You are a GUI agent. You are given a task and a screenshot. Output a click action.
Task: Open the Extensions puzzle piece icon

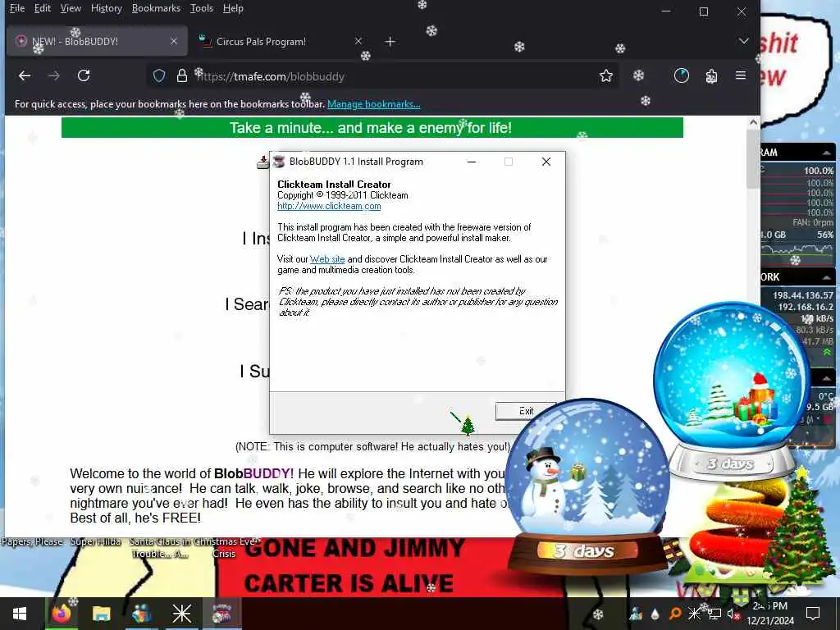point(711,76)
